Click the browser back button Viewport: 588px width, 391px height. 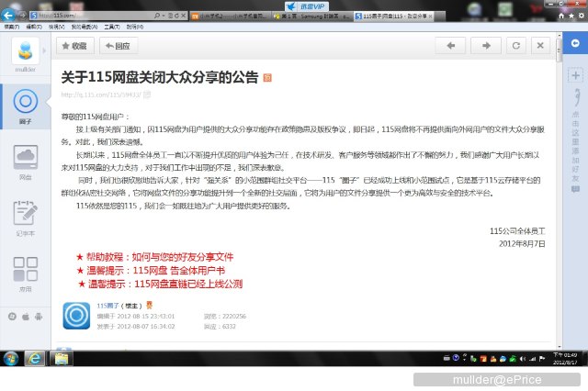click(8, 16)
